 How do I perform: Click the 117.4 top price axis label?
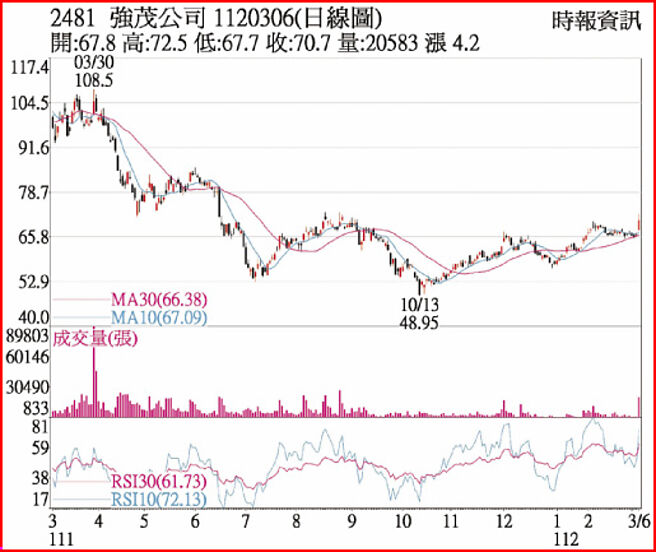click(x=31, y=68)
